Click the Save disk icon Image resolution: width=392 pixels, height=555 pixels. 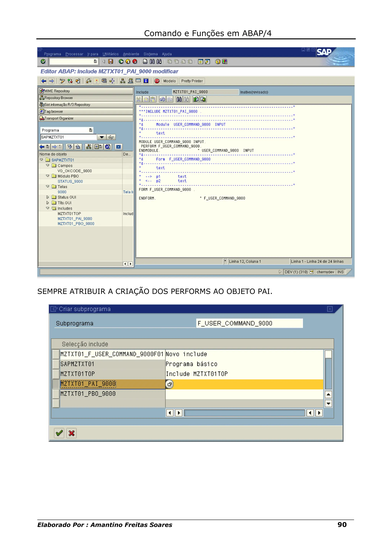click(x=111, y=62)
